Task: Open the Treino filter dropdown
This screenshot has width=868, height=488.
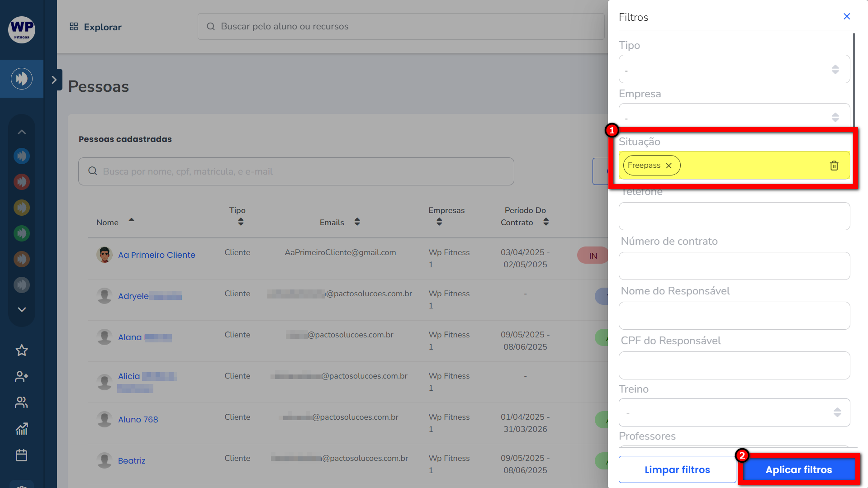Action: point(734,412)
